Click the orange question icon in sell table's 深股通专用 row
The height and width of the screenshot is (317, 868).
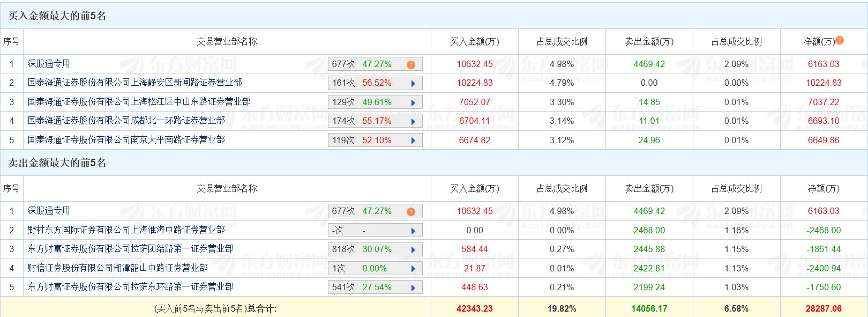click(x=411, y=211)
